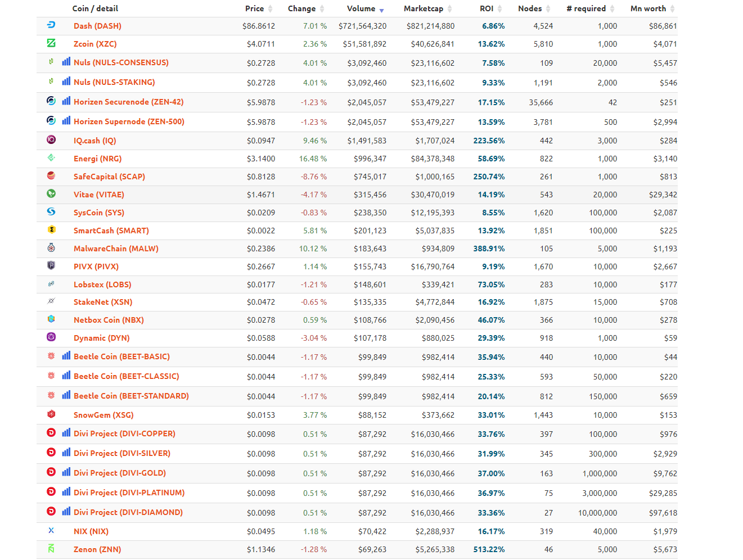Screen dimensions: 743x560
Task: Select the 250.74% ROI value
Action: [x=489, y=177]
